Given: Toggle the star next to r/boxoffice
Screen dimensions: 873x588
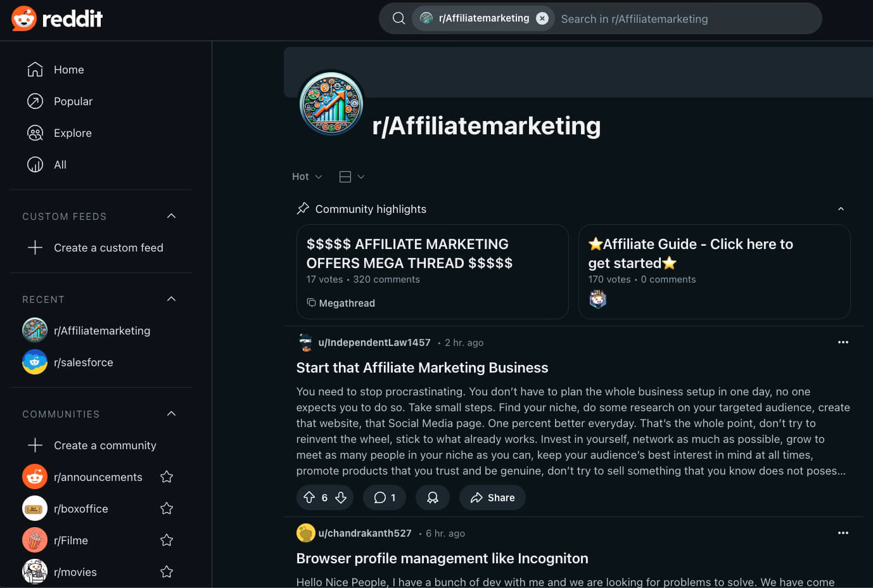Looking at the screenshot, I should click(167, 509).
